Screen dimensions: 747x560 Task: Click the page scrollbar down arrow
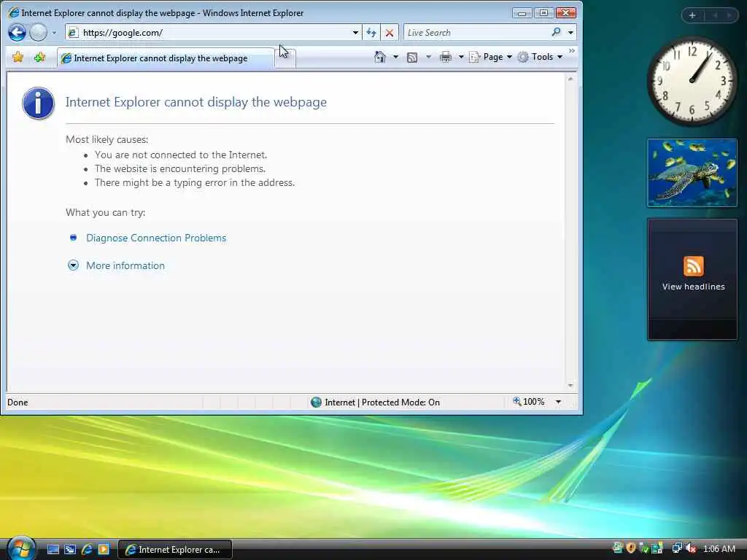click(x=570, y=385)
